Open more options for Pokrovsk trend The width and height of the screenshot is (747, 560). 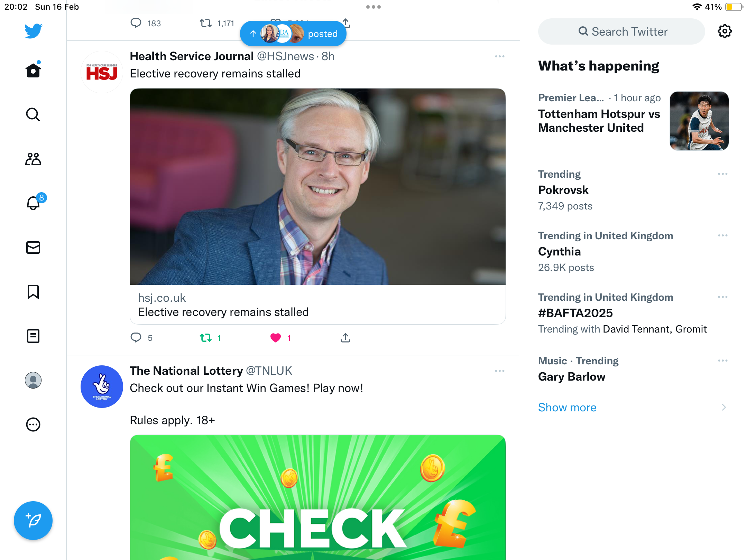[722, 174]
